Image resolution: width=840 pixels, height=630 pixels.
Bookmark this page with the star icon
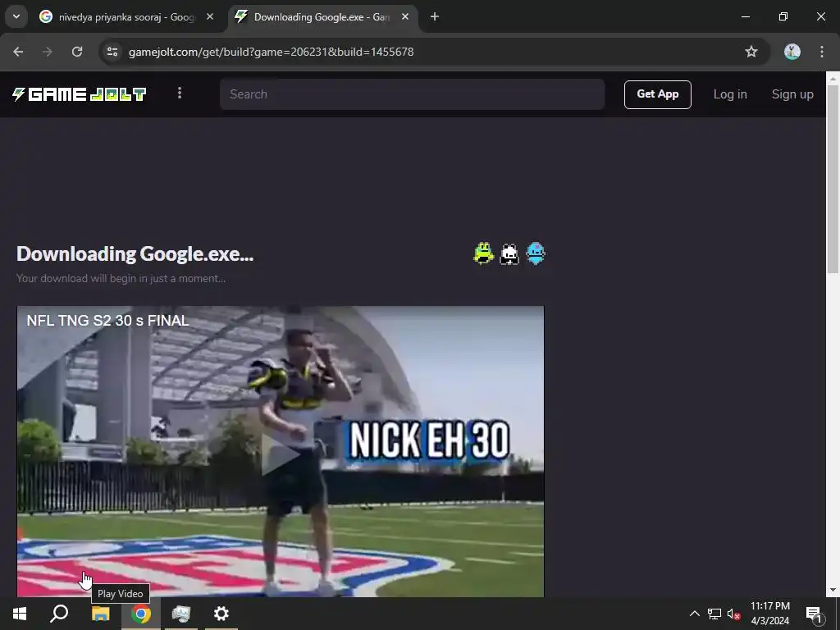pos(751,52)
